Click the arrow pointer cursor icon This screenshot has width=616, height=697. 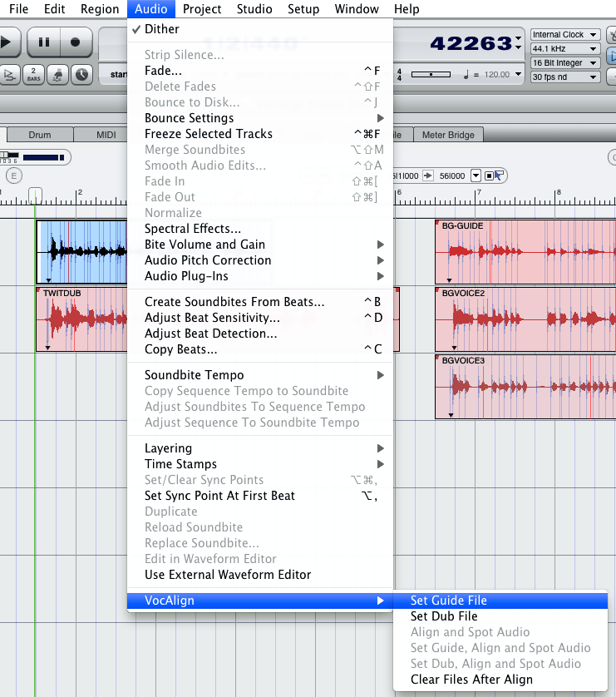click(x=500, y=175)
